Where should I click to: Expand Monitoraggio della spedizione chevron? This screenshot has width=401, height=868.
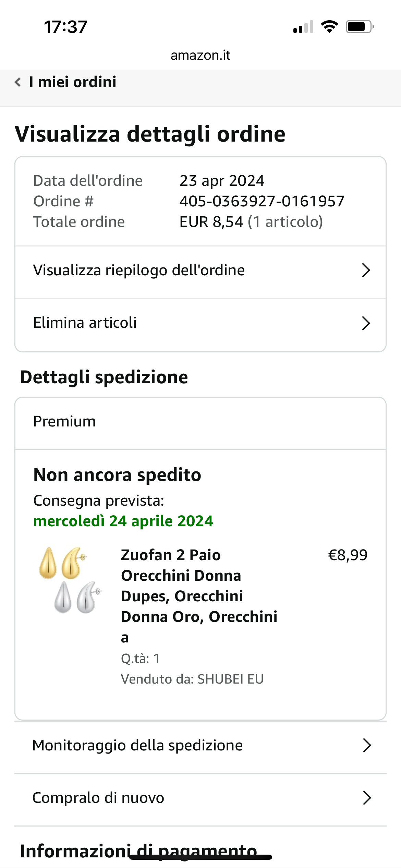pos(367,745)
